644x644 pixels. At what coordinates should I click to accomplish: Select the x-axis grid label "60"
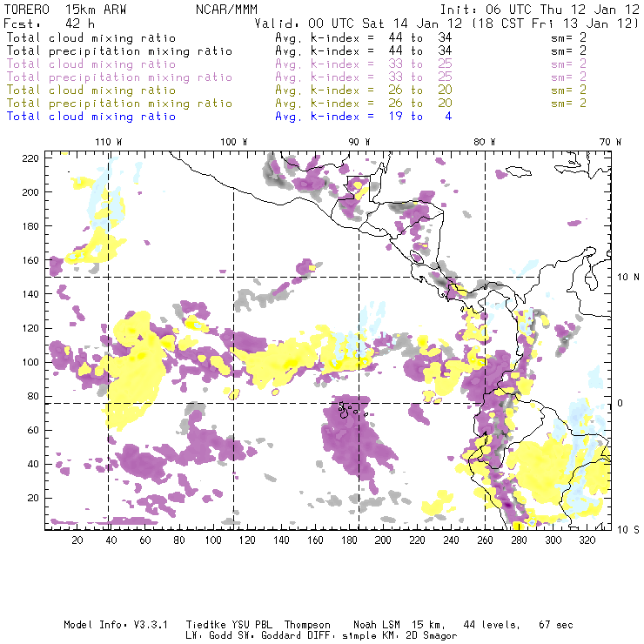point(145,540)
